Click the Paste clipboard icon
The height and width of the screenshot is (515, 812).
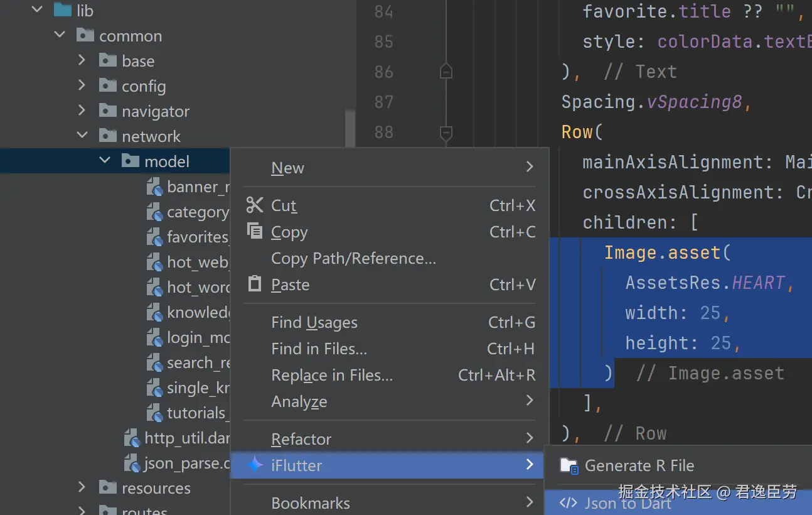[x=255, y=284]
